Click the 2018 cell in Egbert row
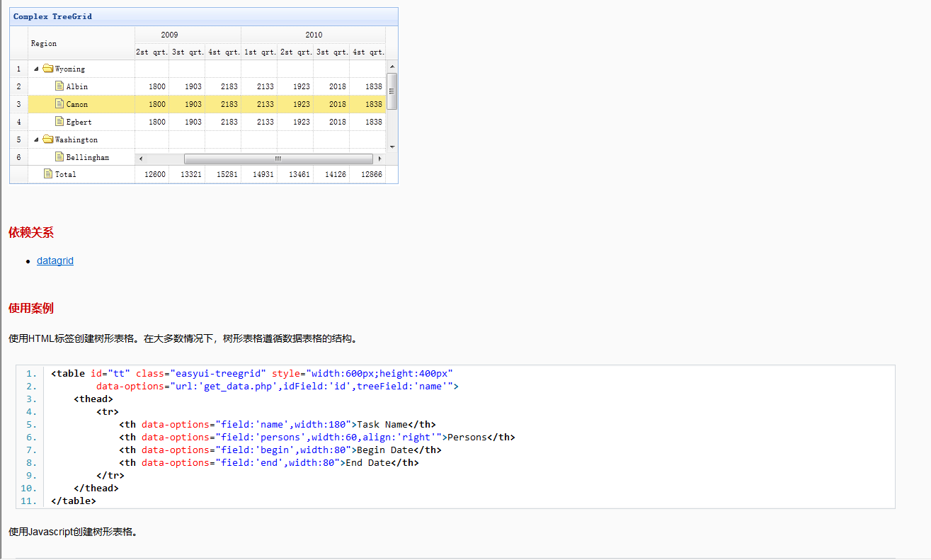931x560 pixels. coord(332,122)
